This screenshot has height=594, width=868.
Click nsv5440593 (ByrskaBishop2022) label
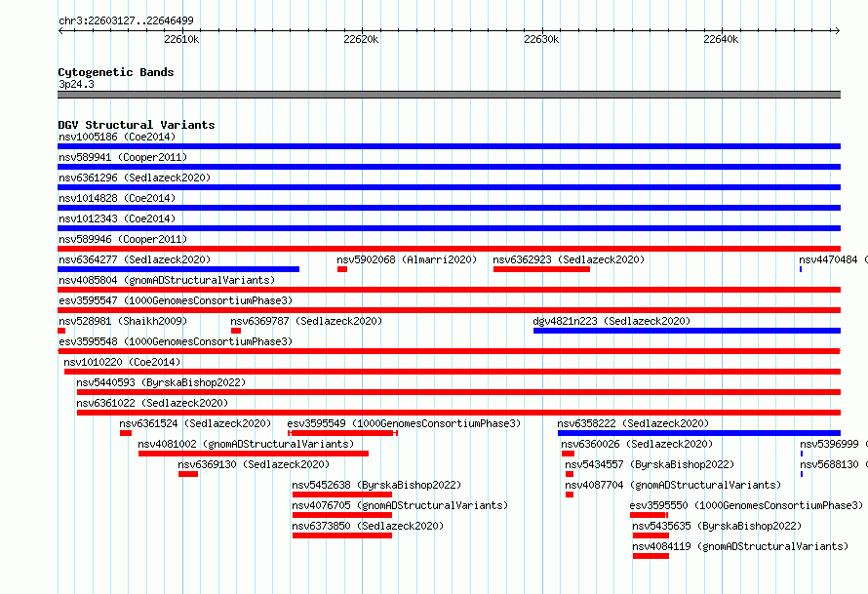pyautogui.click(x=161, y=382)
